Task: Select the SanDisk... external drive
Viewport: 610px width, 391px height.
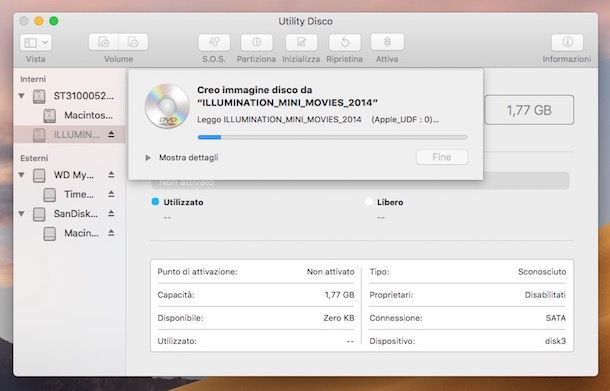Action: point(69,214)
